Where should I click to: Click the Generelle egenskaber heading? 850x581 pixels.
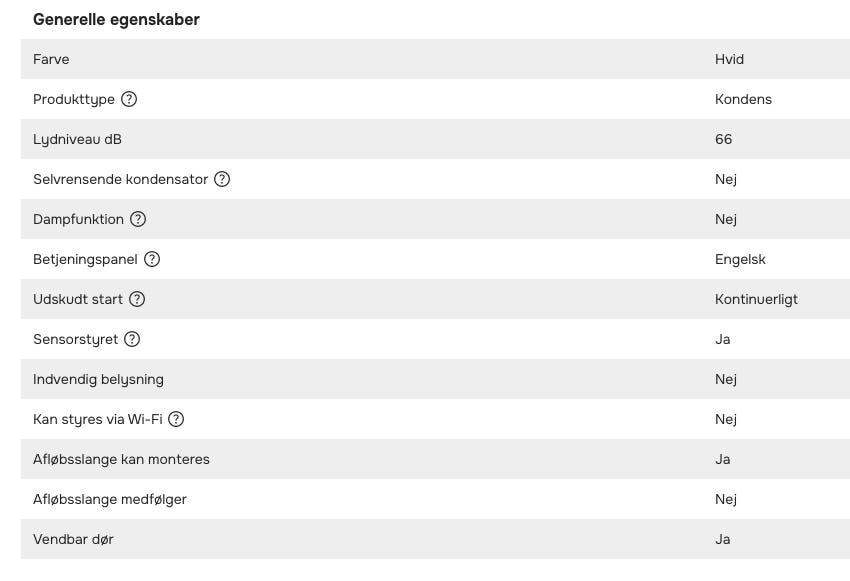[116, 19]
